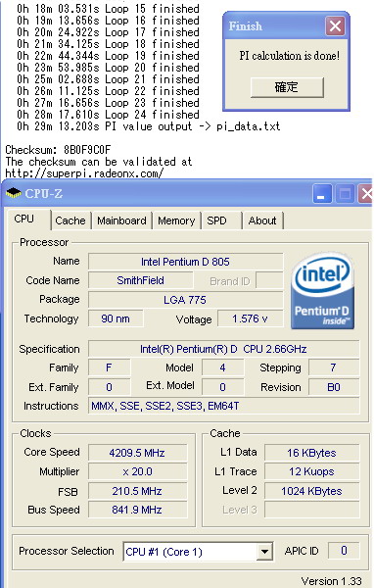Click the x 20.0 multiplier value
Image resolution: width=374 pixels, height=588 pixels.
tap(137, 471)
